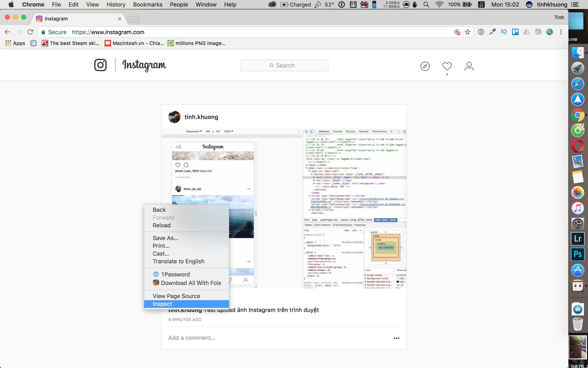Open the Trello extension icon
This screenshot has width=588, height=368.
515,32
